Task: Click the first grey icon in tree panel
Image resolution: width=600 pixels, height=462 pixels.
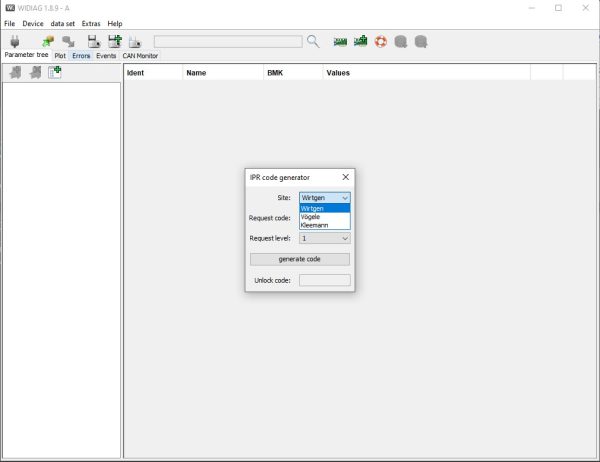Action: click(x=15, y=72)
